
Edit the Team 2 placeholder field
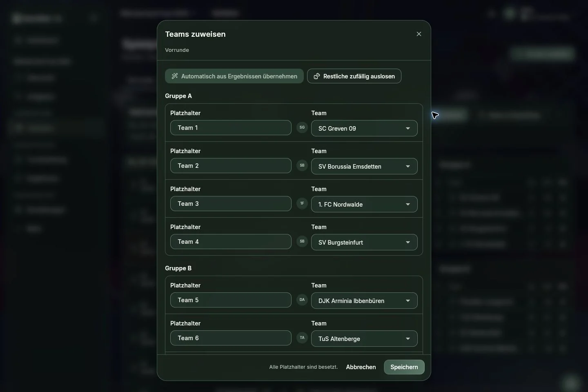231,166
